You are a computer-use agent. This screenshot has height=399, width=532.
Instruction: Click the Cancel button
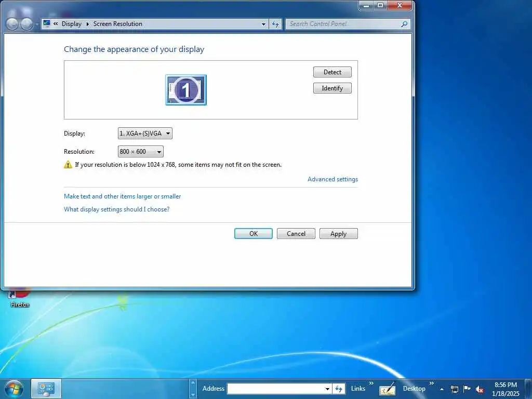[296, 233]
